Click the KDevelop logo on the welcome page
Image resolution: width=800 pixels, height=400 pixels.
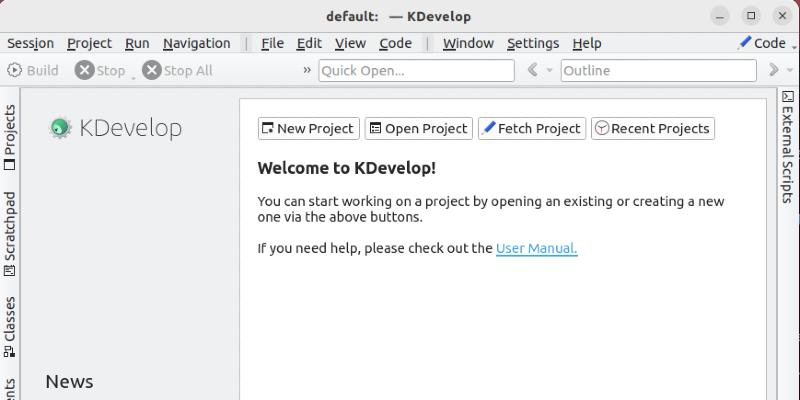[x=61, y=128]
